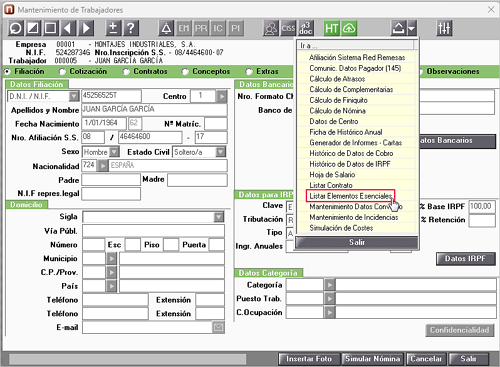Click the Datos IRPF button
Viewport: 500px width, 367px height.
coord(466,259)
